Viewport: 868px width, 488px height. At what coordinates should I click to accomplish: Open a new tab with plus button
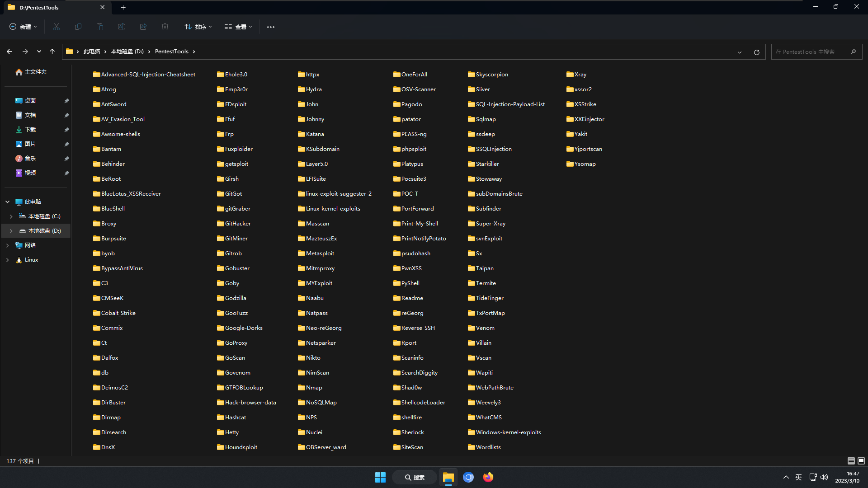(x=123, y=7)
